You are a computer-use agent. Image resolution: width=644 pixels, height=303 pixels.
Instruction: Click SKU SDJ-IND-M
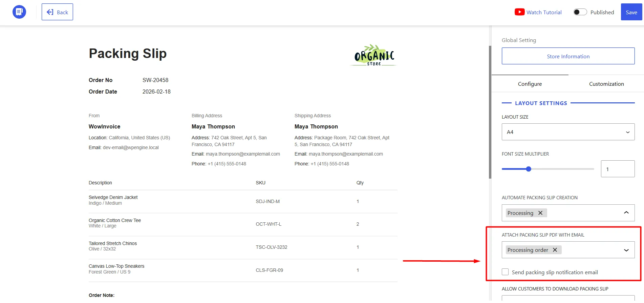(267, 201)
